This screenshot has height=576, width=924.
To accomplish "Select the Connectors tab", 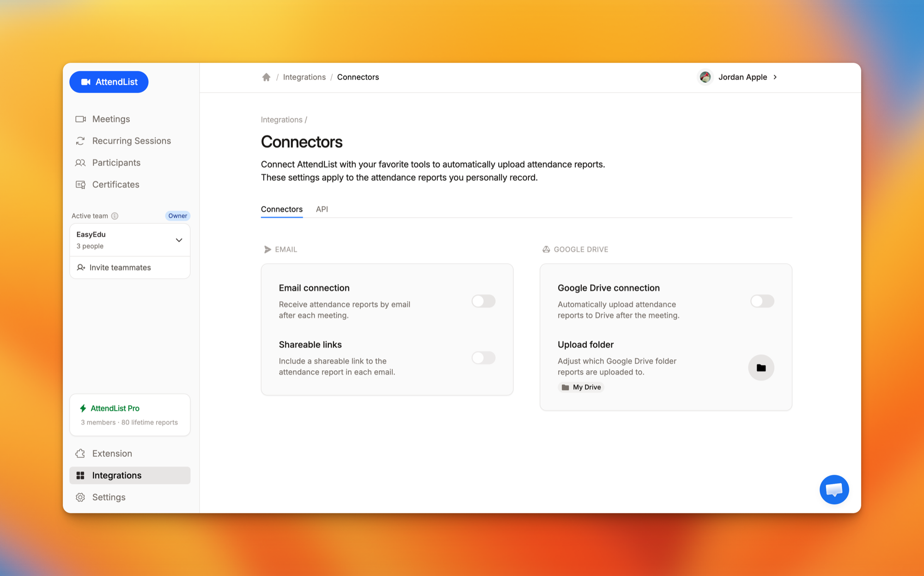I will (282, 209).
